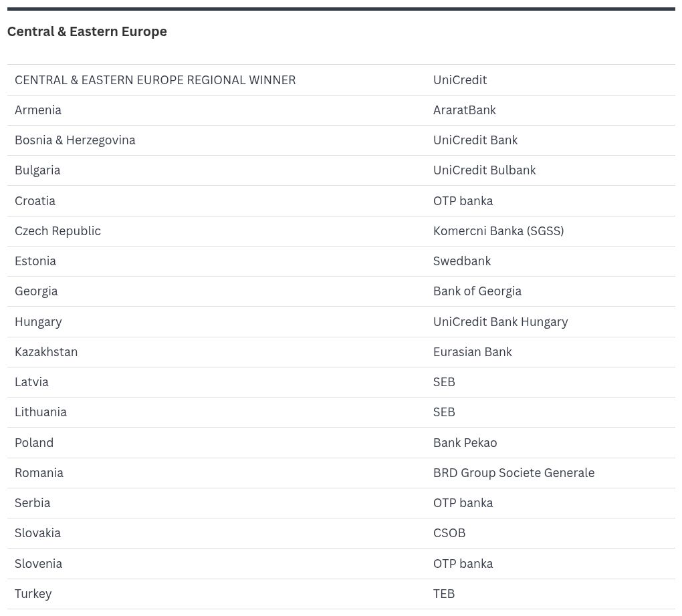The image size is (682, 616).
Task: Click Bank of Georgia entry
Action: [477, 291]
